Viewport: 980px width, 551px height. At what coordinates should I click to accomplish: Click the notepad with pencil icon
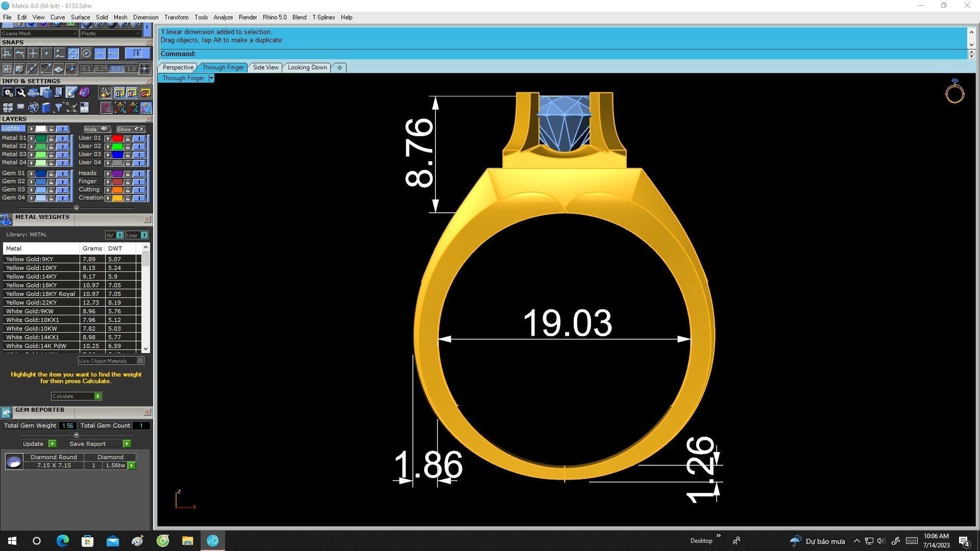[x=71, y=92]
